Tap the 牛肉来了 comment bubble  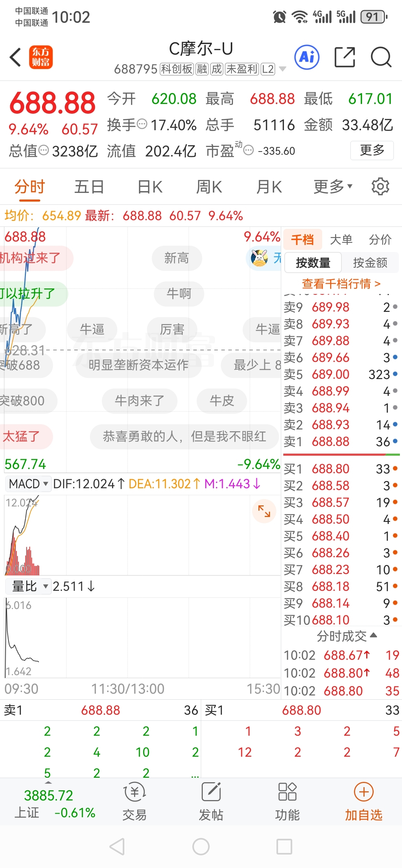[x=139, y=401]
